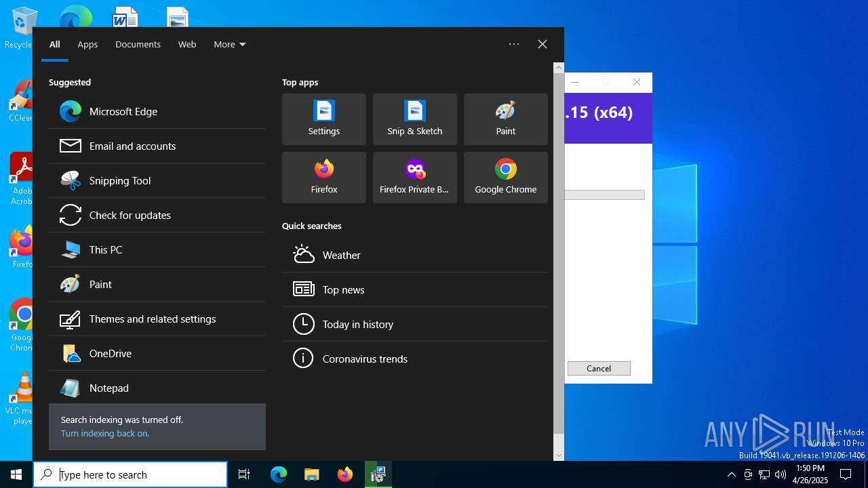Open Coronavirus trends quick search

[x=415, y=359]
